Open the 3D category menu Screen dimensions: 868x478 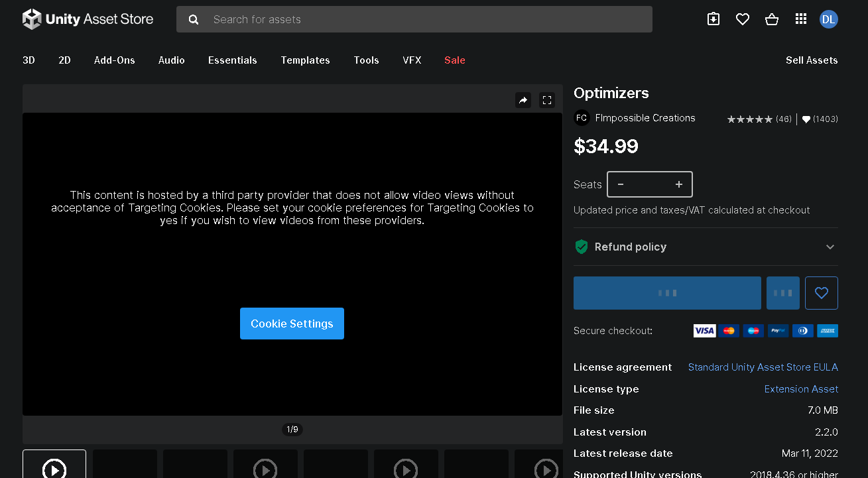(x=29, y=60)
